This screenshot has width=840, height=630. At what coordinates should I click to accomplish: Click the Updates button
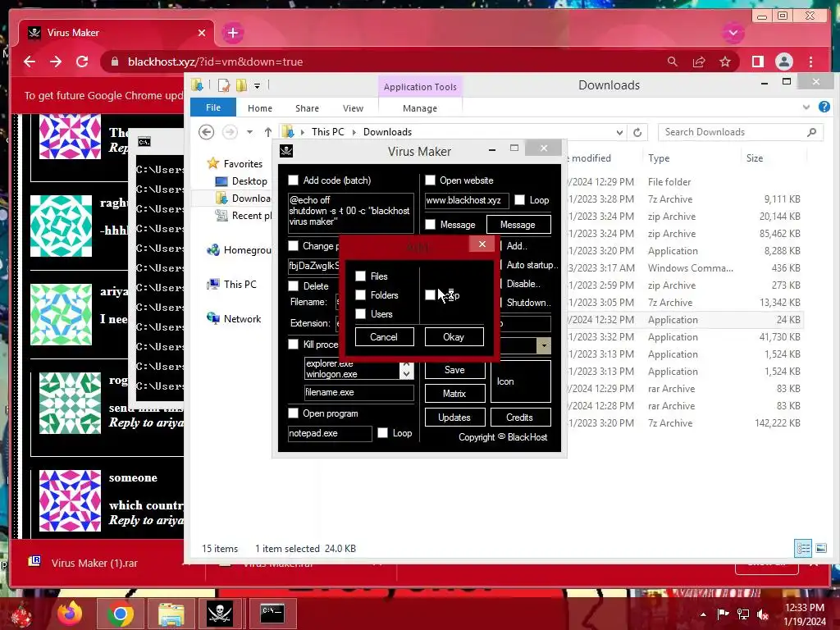[454, 418]
